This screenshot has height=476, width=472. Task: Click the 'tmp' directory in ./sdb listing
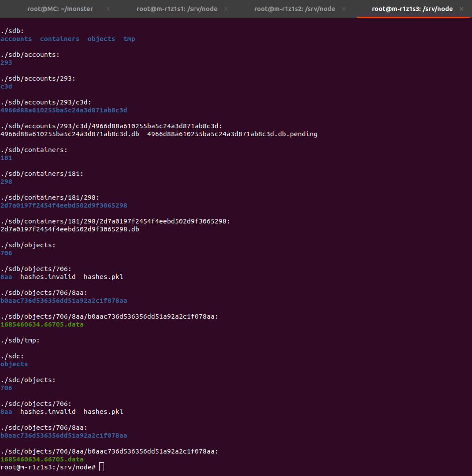[129, 39]
